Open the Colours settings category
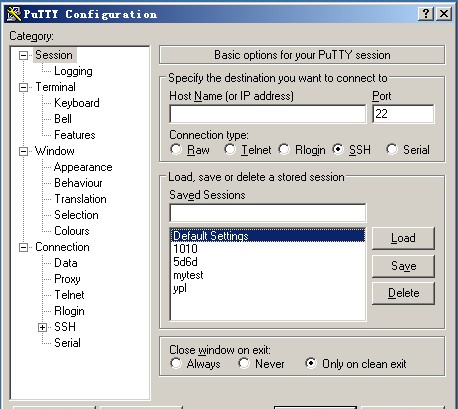 (72, 231)
